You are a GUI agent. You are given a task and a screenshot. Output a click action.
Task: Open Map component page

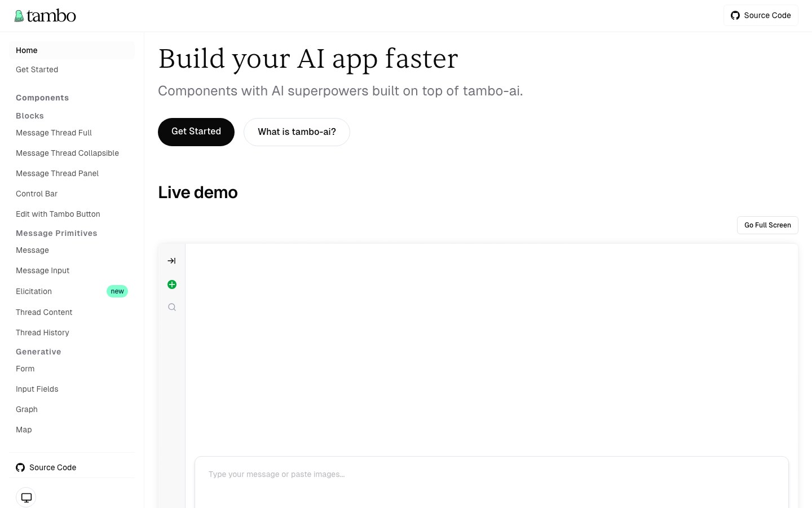(x=72, y=430)
